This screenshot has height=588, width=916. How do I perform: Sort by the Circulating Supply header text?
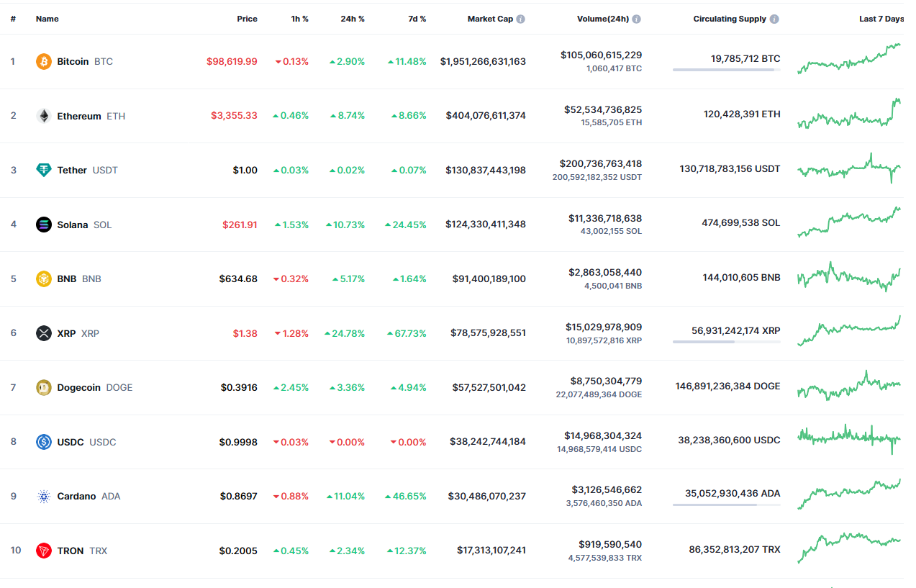[x=730, y=19]
